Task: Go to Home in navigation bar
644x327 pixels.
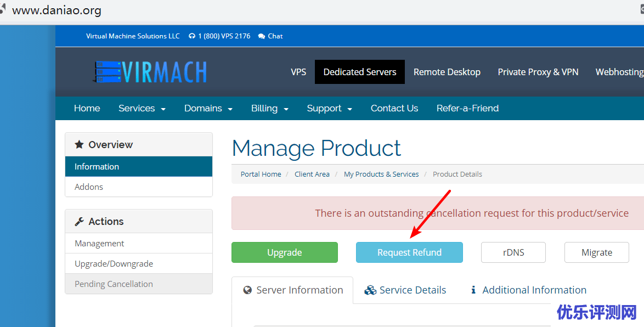Action: point(87,109)
